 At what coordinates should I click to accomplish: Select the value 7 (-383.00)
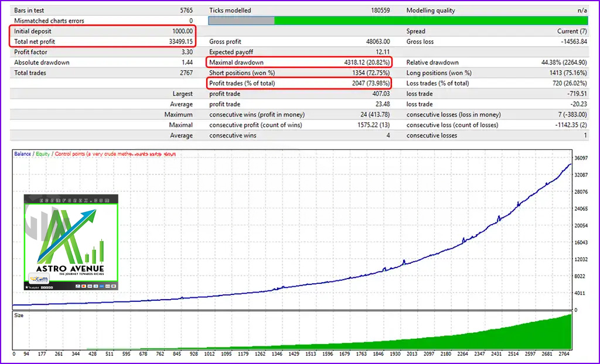click(572, 114)
